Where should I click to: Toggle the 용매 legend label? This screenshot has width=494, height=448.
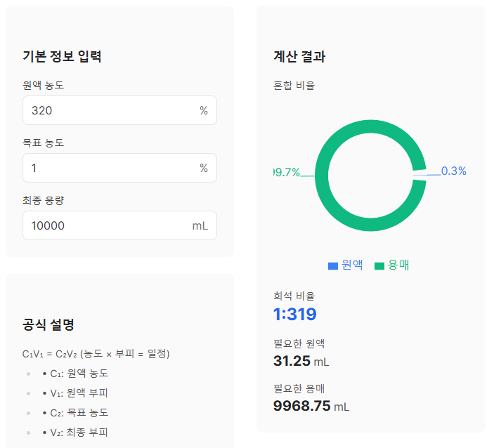click(x=398, y=265)
